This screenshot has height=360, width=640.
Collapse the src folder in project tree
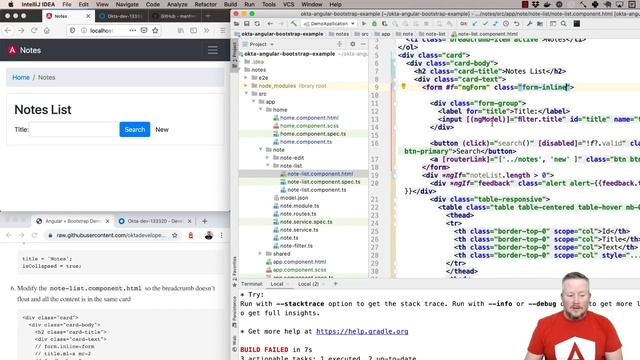[246, 94]
